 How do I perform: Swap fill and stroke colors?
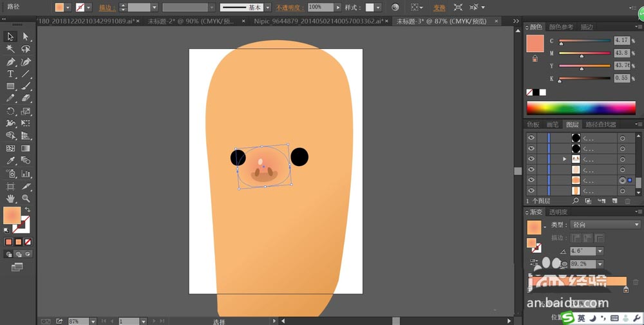click(x=28, y=210)
